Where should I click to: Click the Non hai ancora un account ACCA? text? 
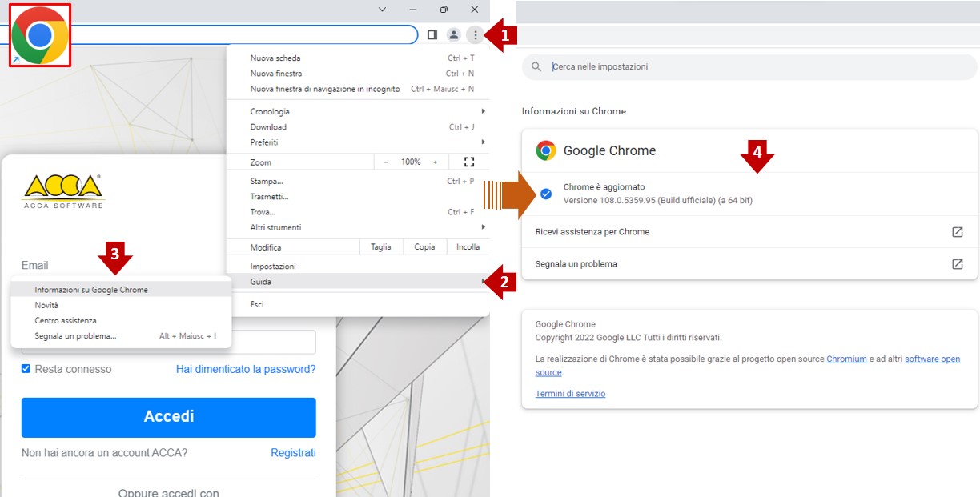pyautogui.click(x=105, y=453)
